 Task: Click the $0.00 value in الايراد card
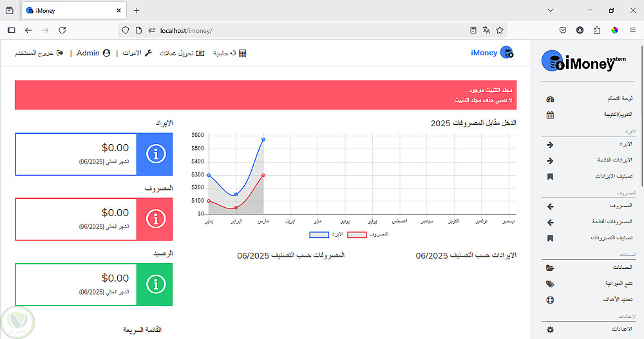point(115,148)
